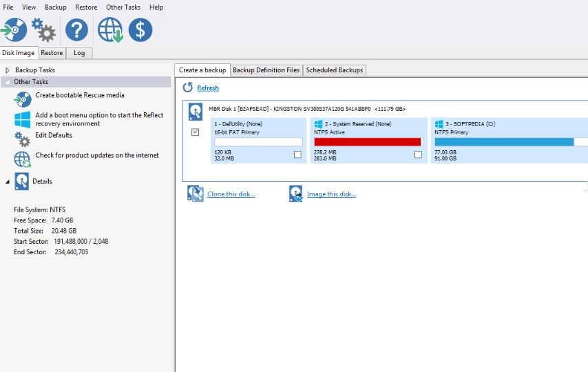
Task: Click the 77.03 GB used size text
Action: point(445,152)
